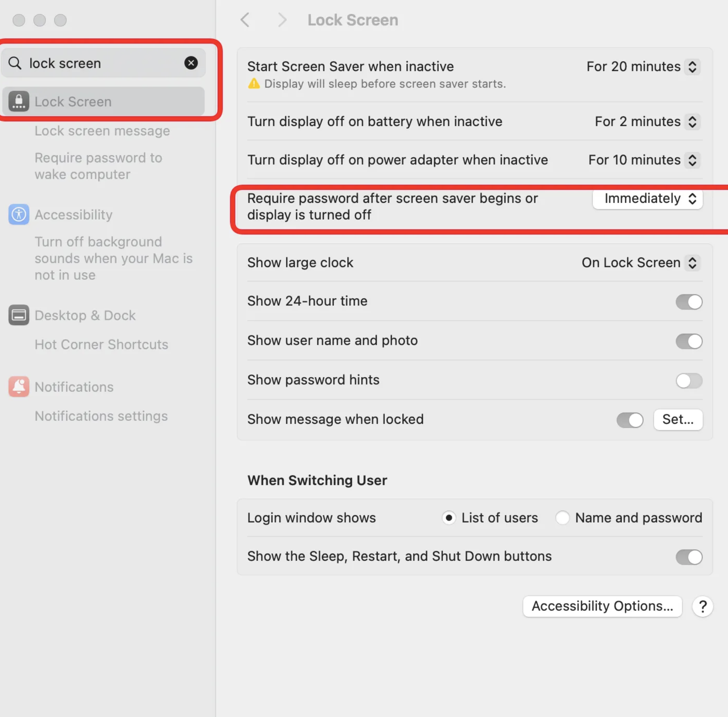Click the Accessibility Options... button
Viewport: 728px width, 717px height.
602,606
